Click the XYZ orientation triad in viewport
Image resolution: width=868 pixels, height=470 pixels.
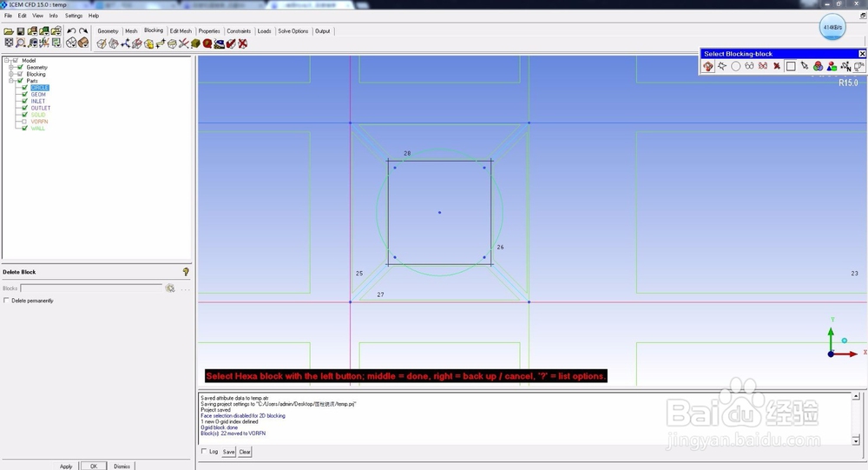[845, 338]
